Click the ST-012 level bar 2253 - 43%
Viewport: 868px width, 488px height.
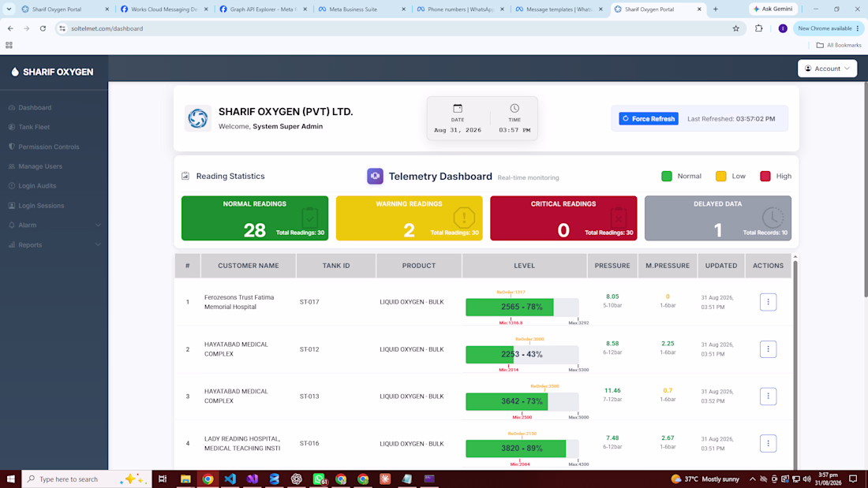[522, 354]
